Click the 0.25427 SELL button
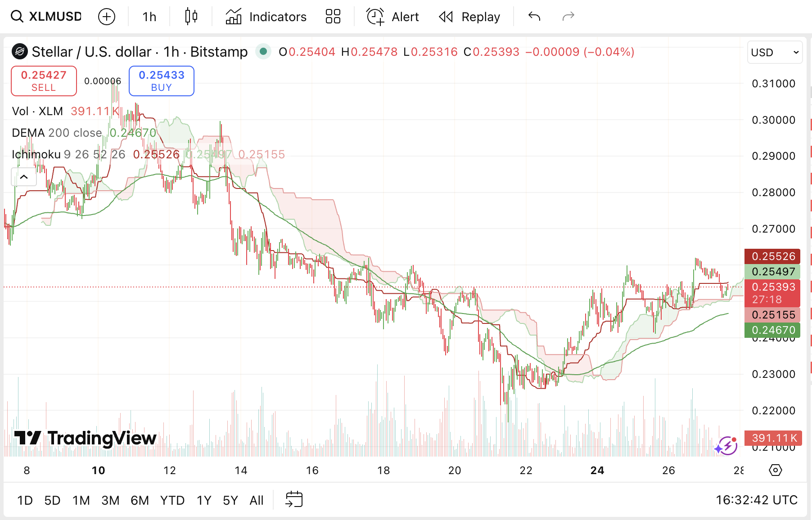This screenshot has width=812, height=520. tap(44, 81)
